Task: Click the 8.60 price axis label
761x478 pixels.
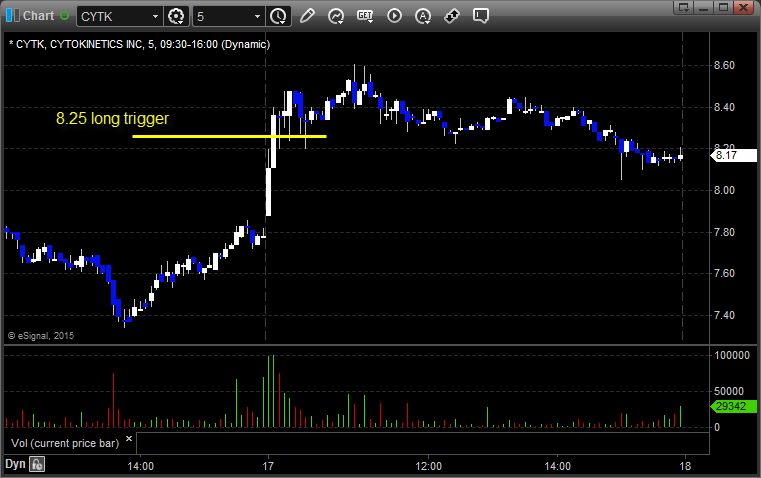Action: click(724, 66)
